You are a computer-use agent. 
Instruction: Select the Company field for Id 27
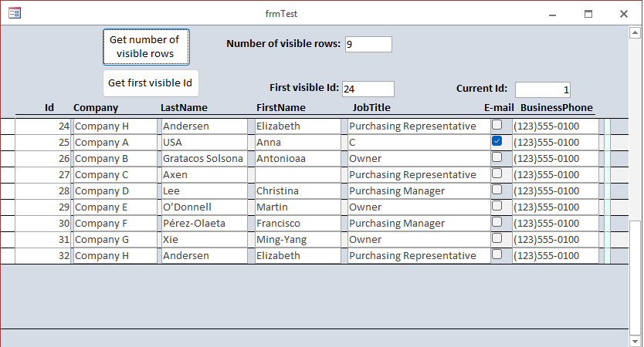[x=115, y=175]
